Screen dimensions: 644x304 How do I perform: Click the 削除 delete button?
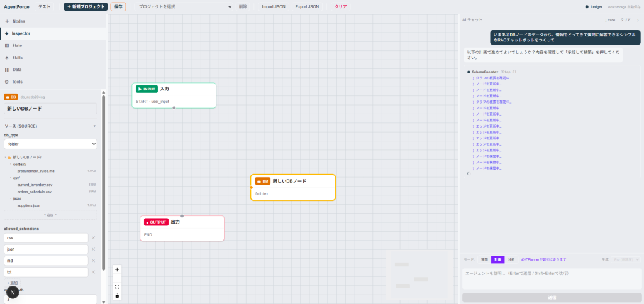tap(243, 6)
